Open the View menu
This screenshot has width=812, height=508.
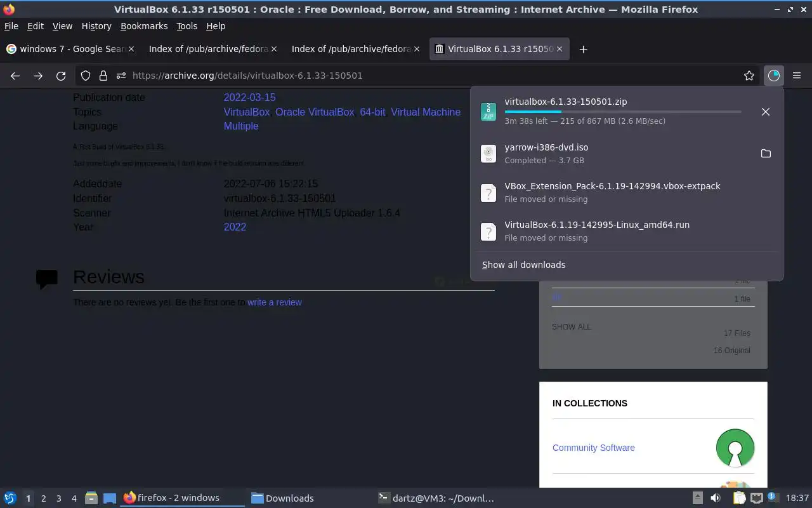[62, 26]
